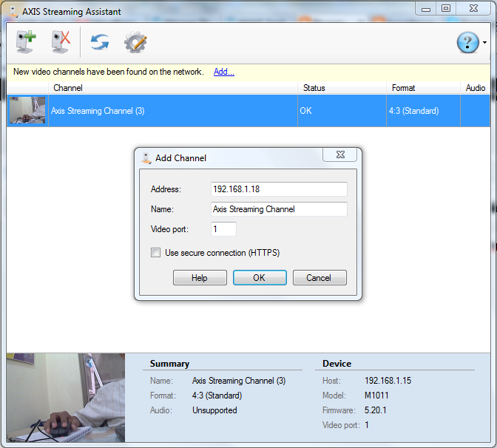Viewport: 497px width, 448px height.
Task: Click the Name input field
Action: (x=279, y=209)
